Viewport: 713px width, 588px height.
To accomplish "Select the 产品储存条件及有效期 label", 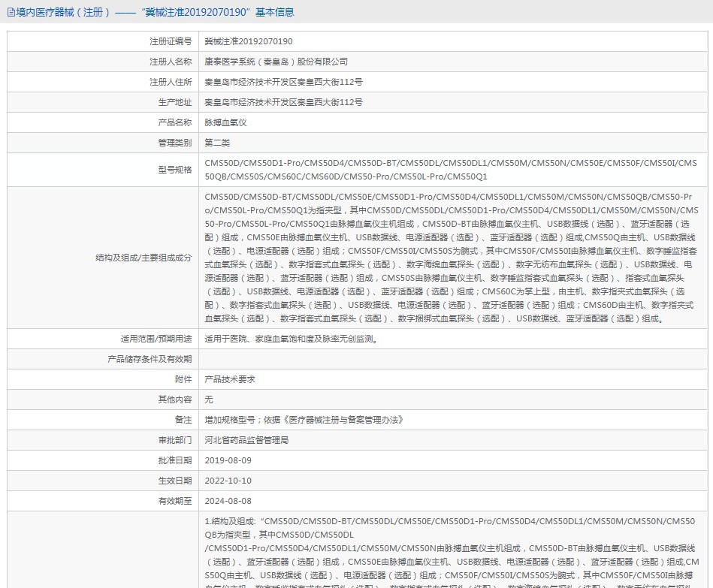I will tap(150, 360).
